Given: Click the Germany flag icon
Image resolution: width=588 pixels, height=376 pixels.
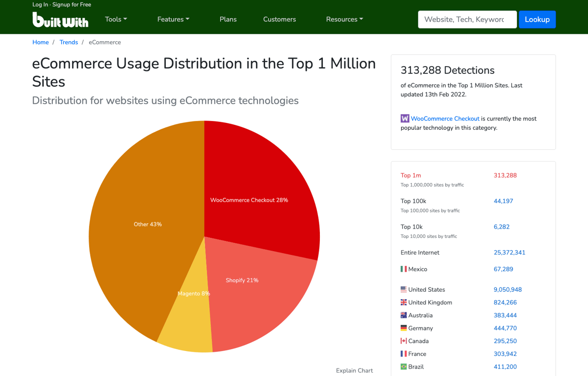Looking at the screenshot, I should click(404, 328).
